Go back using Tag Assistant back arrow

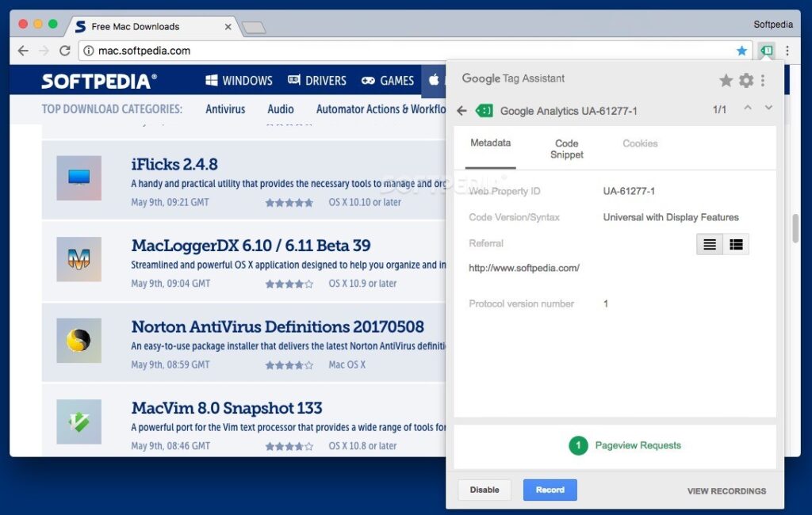pyautogui.click(x=462, y=111)
